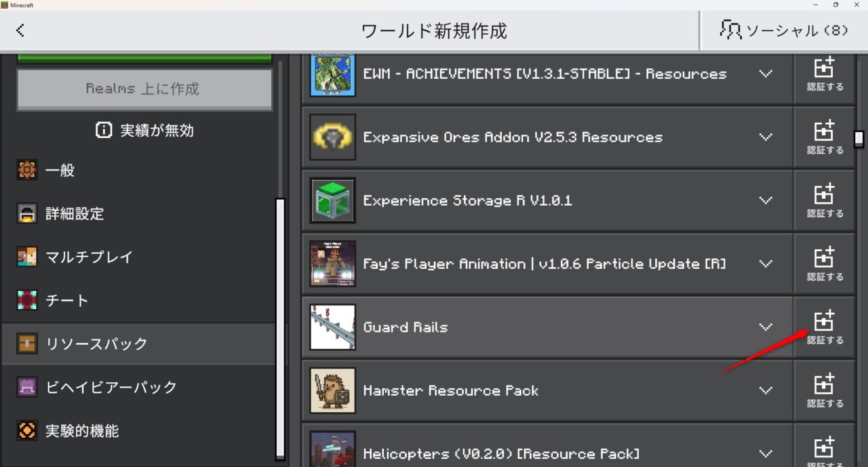This screenshot has width=868, height=467.
Task: Activate the Hamster Resource Pack
Action: click(x=824, y=390)
